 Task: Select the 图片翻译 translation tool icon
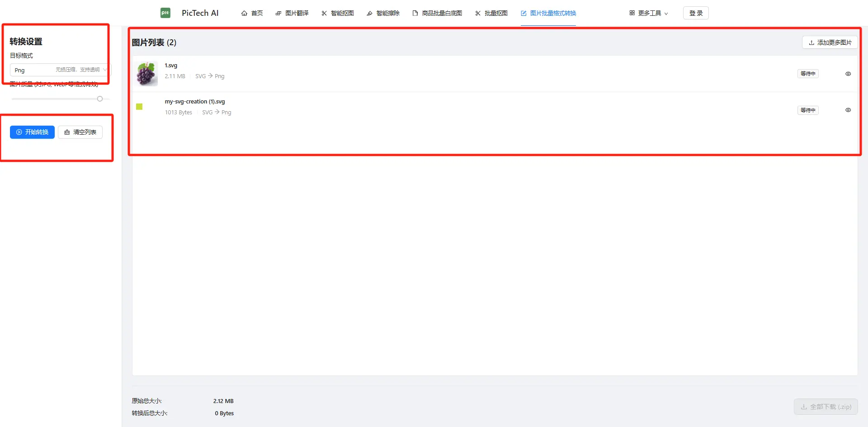coord(278,13)
